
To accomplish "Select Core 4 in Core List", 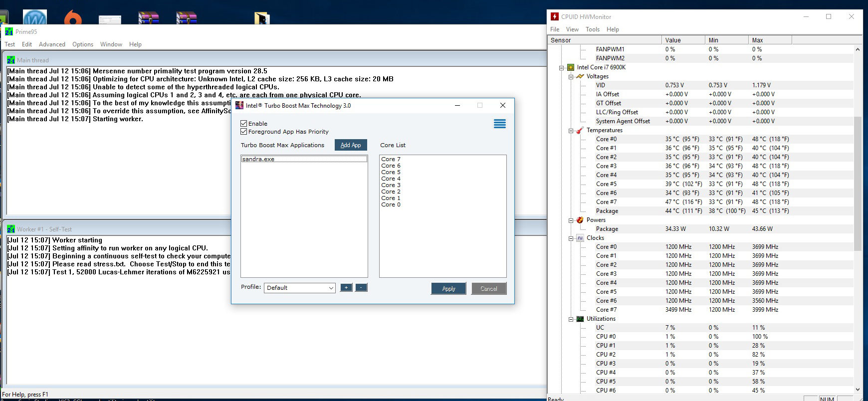I will (x=391, y=179).
